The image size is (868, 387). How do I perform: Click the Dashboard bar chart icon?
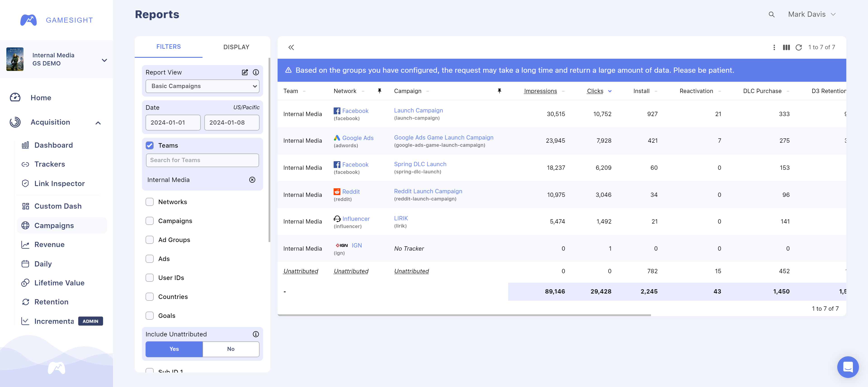click(x=25, y=145)
